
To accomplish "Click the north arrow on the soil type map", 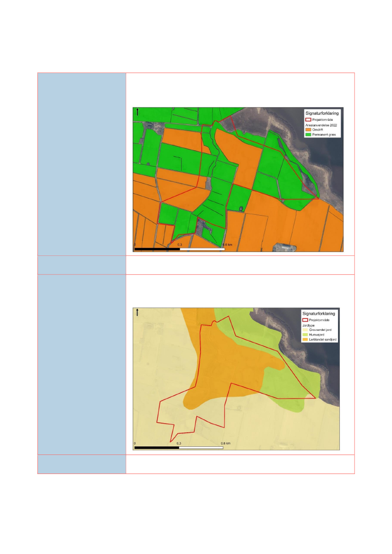I will coord(137,312).
